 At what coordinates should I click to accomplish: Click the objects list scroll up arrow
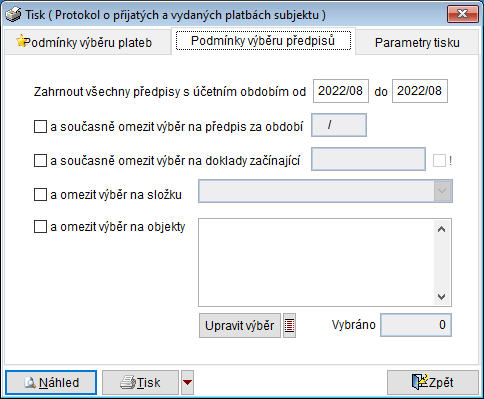click(442, 229)
